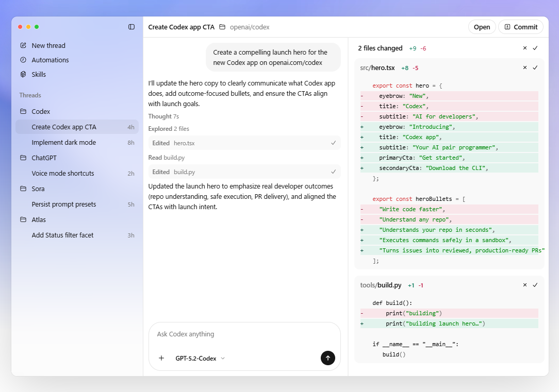Screen dimensions: 559x392
Task: Dismiss all changes with the X next to '2 files changed'
Action: [524, 47]
